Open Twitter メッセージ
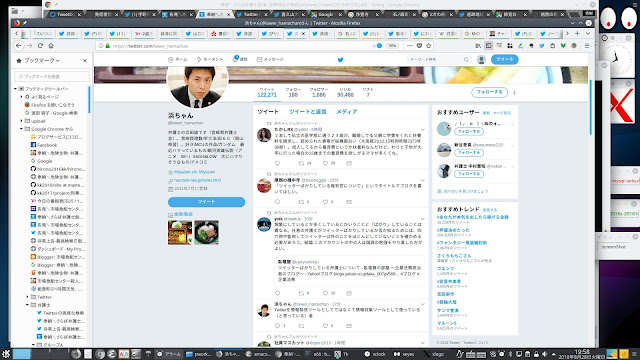The image size is (640, 360). coord(270,60)
